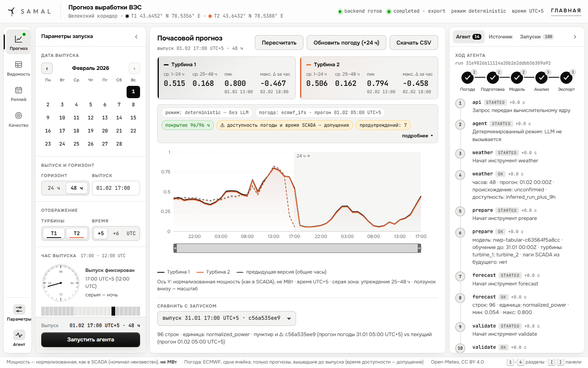Expand the подробнее details

pyautogui.click(x=417, y=136)
